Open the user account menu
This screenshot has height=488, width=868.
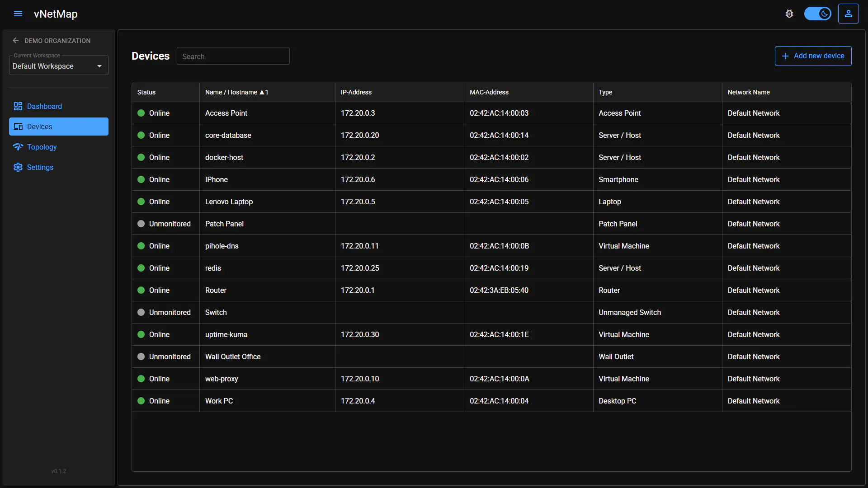coord(849,14)
